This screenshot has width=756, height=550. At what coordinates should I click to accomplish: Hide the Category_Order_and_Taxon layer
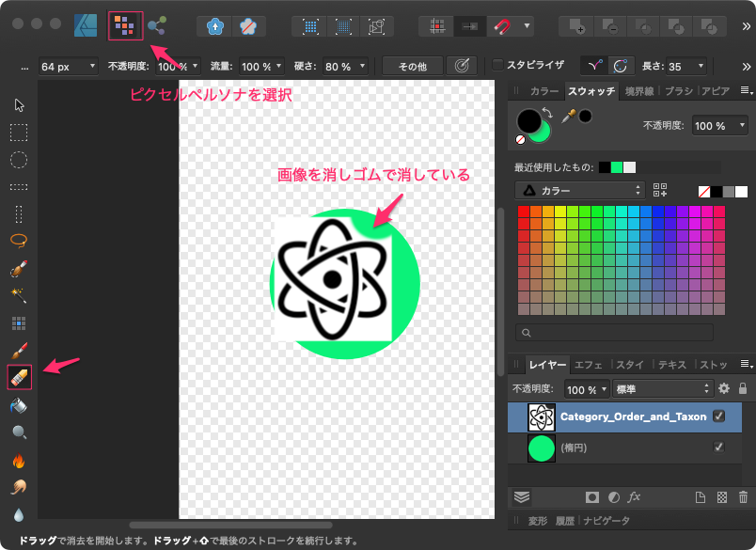(x=719, y=416)
